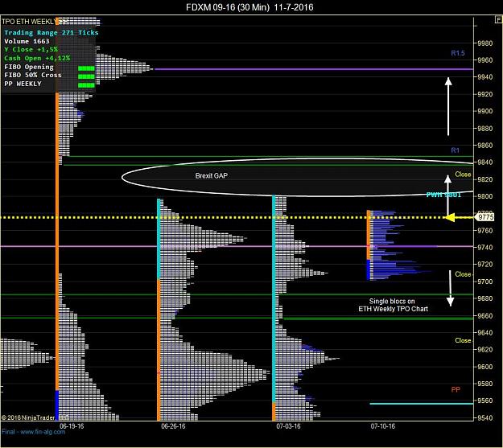Click the 9940 price axis label
Screen dimensions: 503x448
(485, 77)
